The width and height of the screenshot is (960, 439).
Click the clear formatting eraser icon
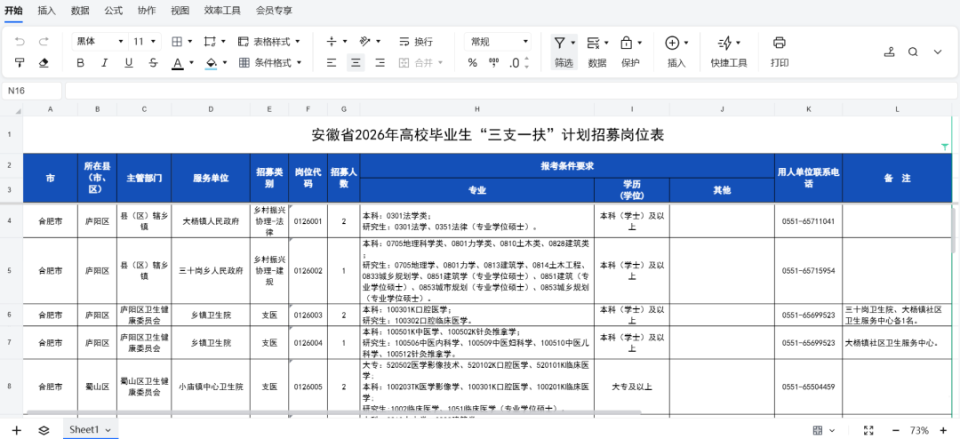pyautogui.click(x=43, y=62)
